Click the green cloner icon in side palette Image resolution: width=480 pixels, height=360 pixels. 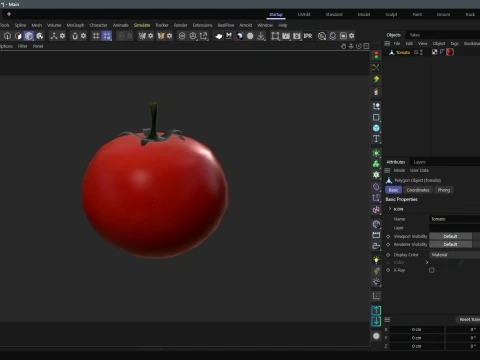pos(376,164)
